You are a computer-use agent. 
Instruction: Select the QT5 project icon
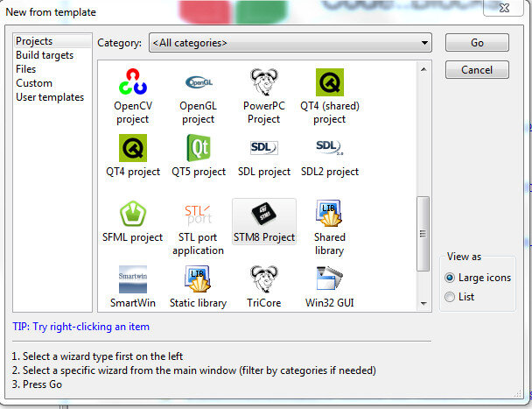click(199, 148)
